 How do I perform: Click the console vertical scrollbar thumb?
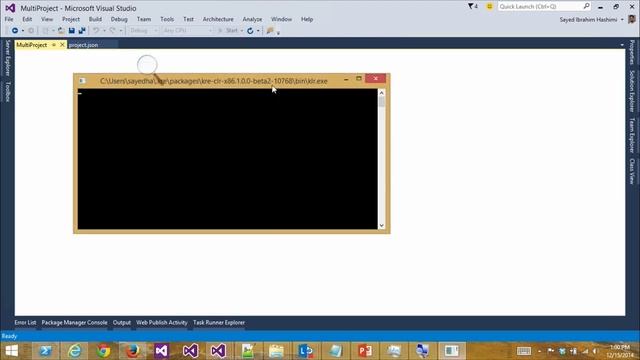coord(381,102)
